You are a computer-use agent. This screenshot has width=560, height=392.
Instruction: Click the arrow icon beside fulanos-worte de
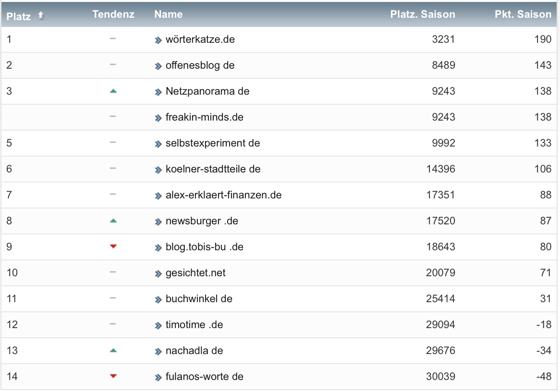158,378
